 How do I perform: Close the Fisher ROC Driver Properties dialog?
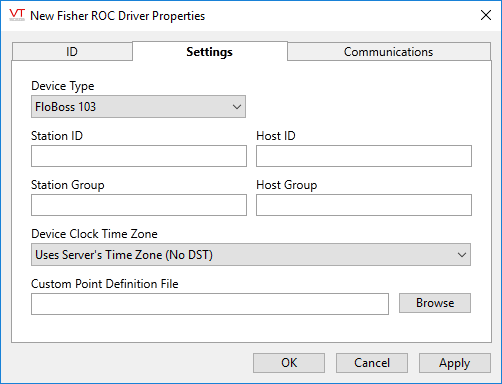(486, 15)
